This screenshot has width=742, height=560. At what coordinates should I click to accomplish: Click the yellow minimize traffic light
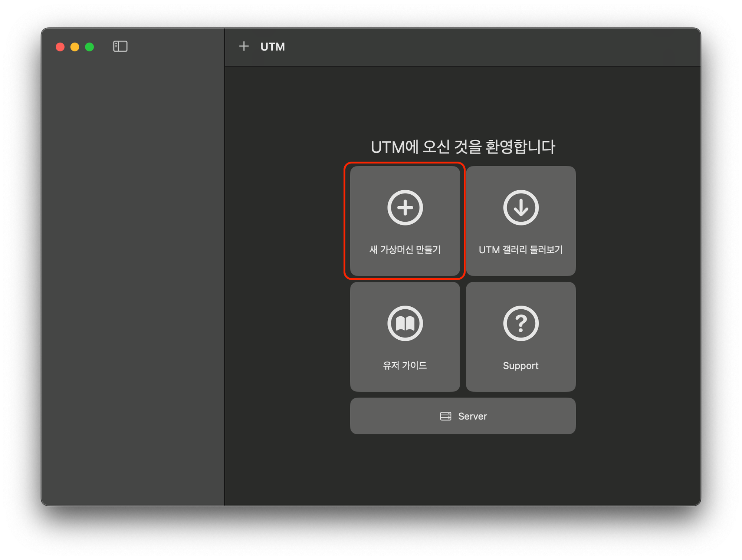coord(75,47)
